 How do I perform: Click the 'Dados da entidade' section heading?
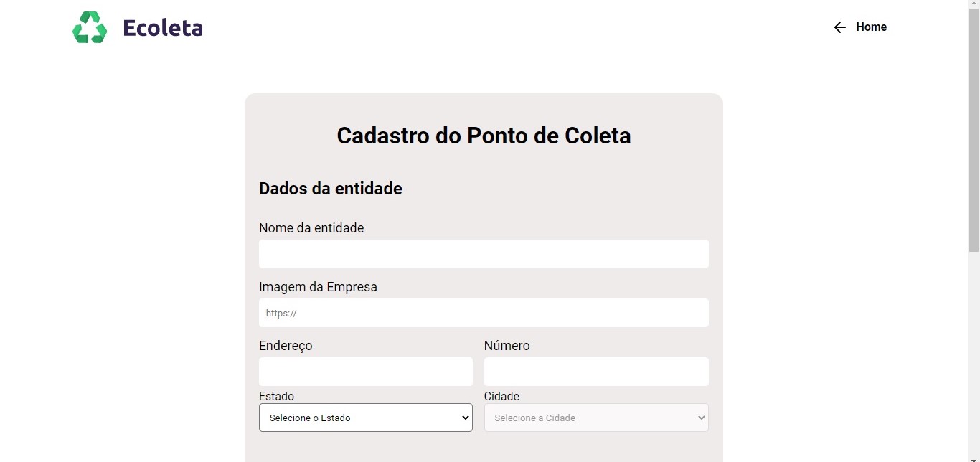tap(331, 189)
